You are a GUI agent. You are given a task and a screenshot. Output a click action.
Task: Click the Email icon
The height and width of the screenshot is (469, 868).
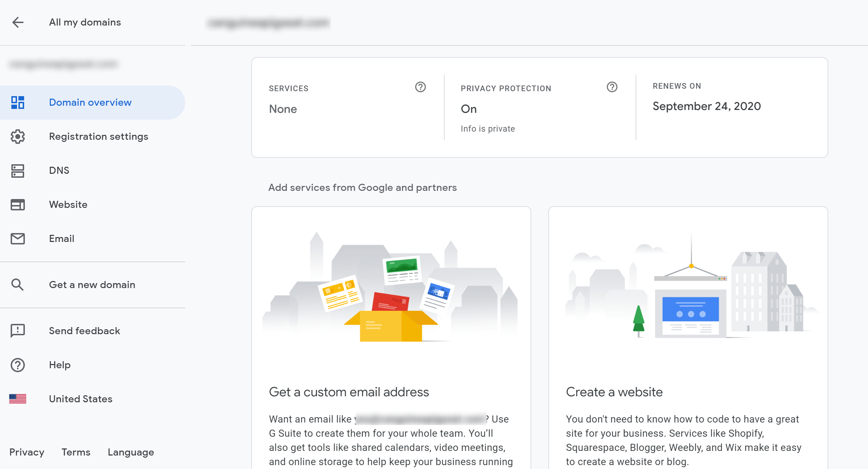[x=18, y=238]
